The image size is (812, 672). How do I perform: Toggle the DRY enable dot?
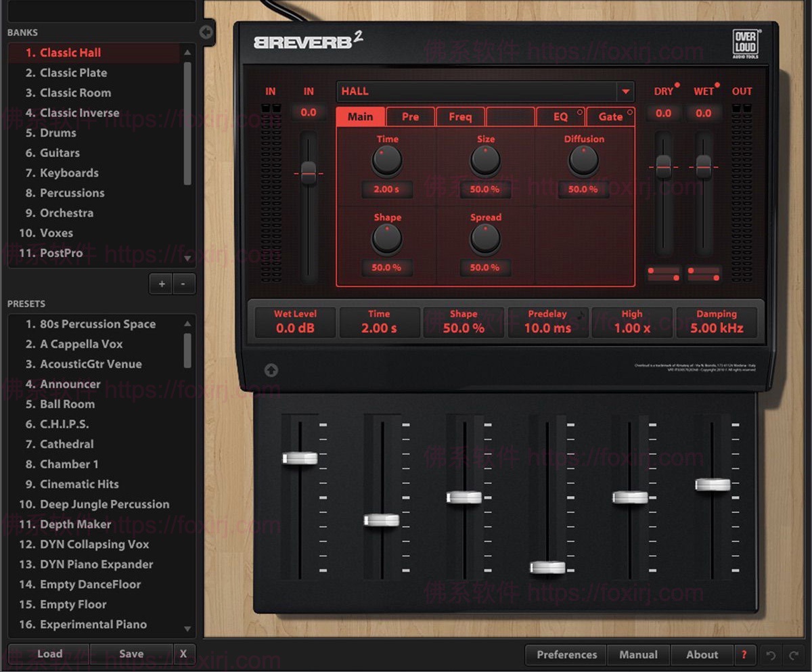click(677, 85)
